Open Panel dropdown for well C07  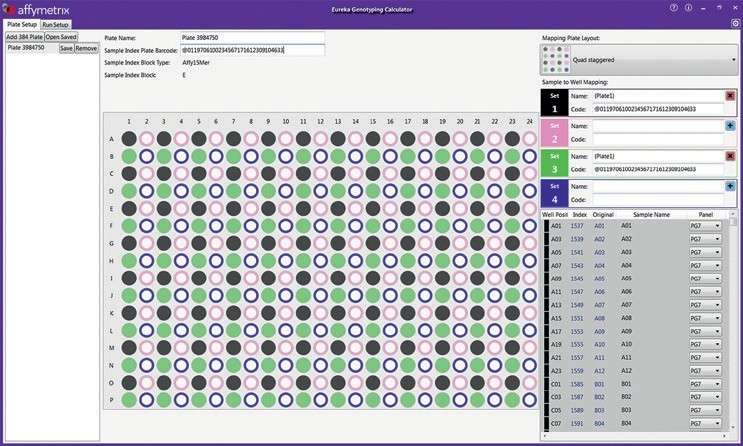pyautogui.click(x=705, y=424)
